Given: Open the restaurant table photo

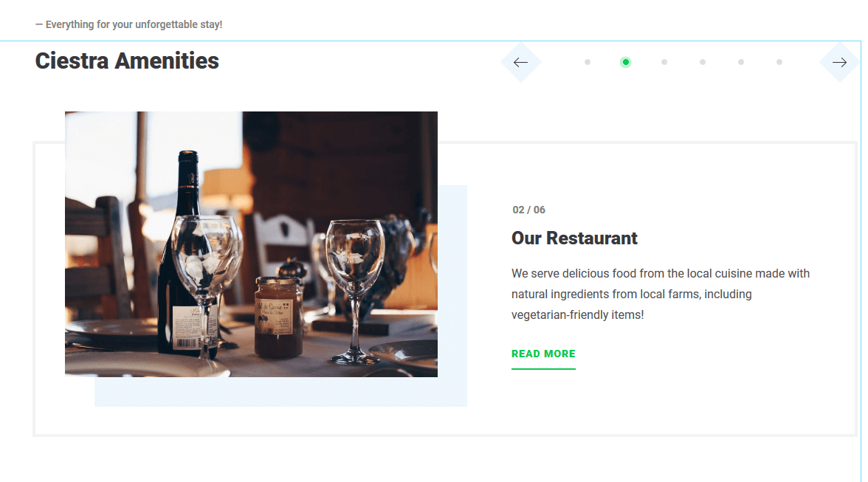Looking at the screenshot, I should pos(251,244).
